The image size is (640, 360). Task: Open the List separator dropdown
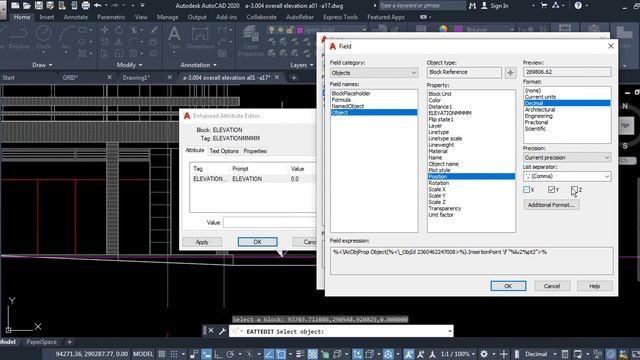pos(567,176)
